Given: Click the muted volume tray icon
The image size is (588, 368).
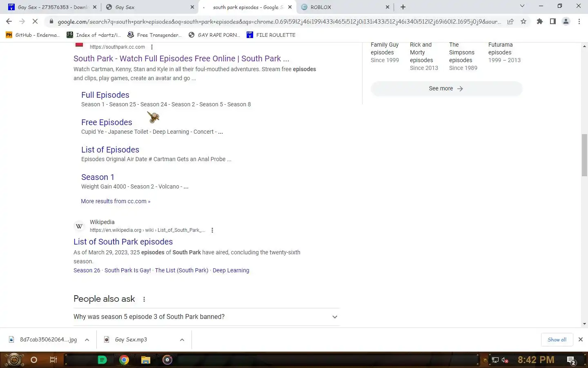Looking at the screenshot, I should coord(505,360).
